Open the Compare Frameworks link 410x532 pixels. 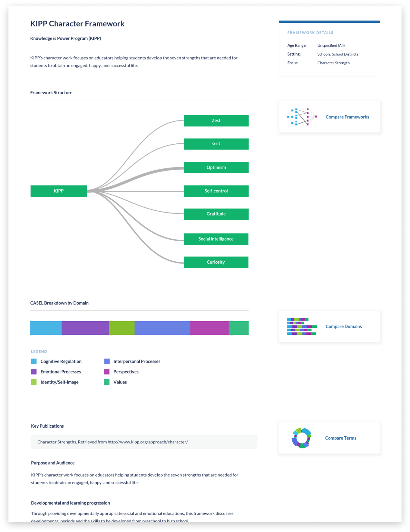tap(347, 117)
